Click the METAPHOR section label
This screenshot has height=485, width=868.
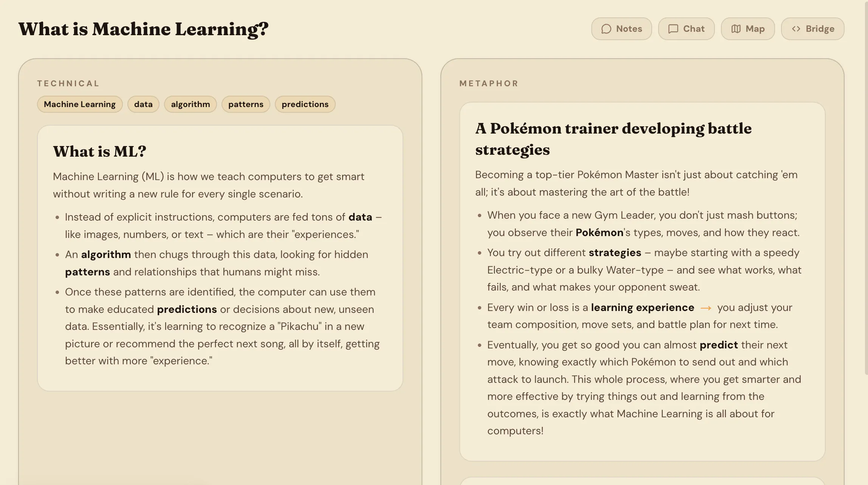click(489, 83)
